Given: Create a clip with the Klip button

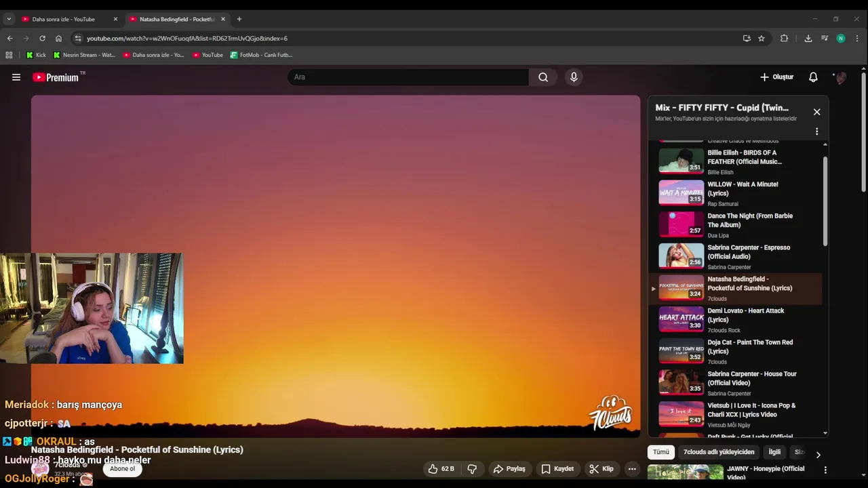Looking at the screenshot, I should pos(601,468).
